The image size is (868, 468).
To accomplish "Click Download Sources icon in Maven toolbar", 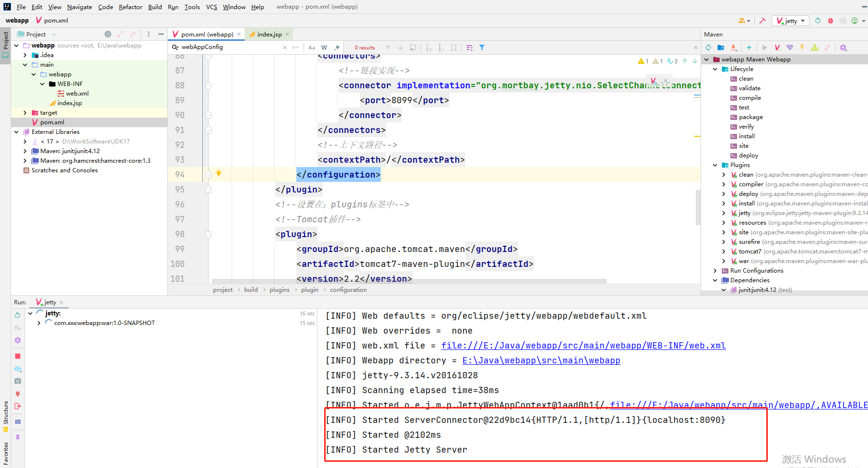I will 734,48.
